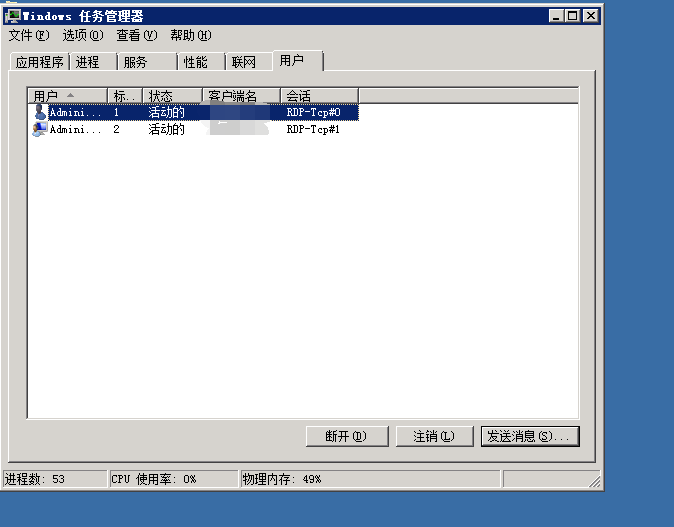This screenshot has width=674, height=527.
Task: Sort by the 客户端名 column header
Action: coord(241,95)
